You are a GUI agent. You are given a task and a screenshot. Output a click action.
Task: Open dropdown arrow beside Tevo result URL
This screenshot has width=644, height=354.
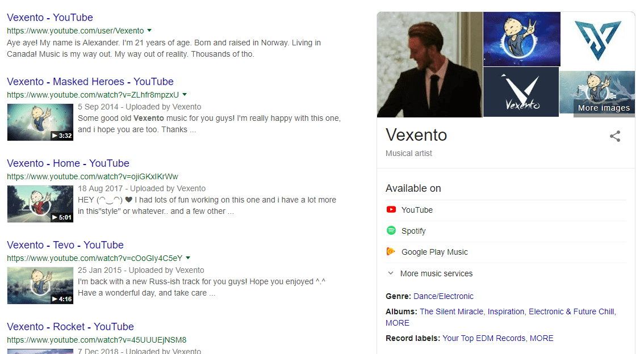(188, 258)
